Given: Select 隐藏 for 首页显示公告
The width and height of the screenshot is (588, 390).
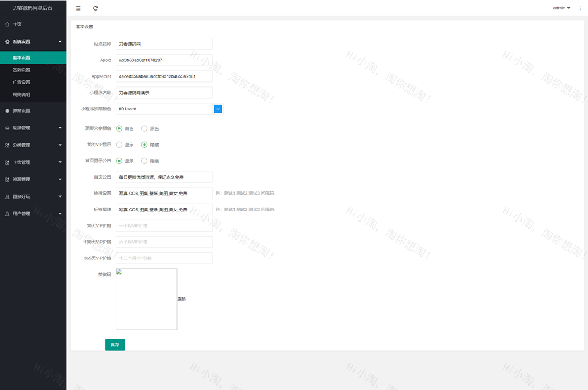Looking at the screenshot, I should [144, 161].
